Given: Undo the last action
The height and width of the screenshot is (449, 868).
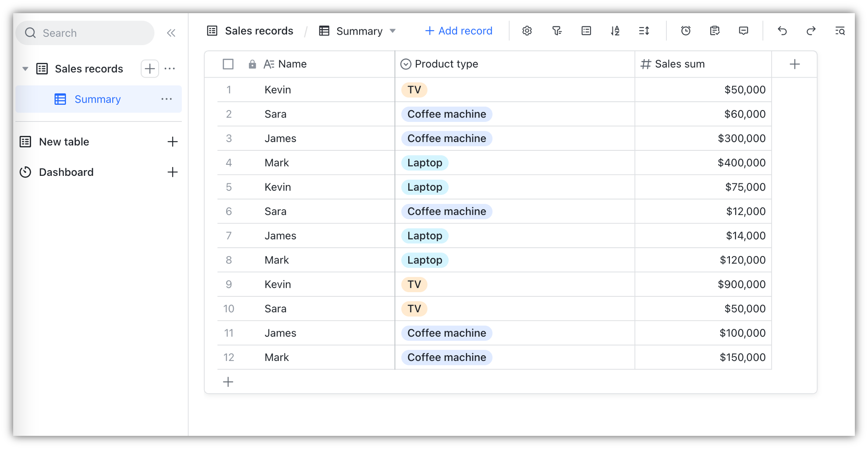Looking at the screenshot, I should tap(782, 31).
